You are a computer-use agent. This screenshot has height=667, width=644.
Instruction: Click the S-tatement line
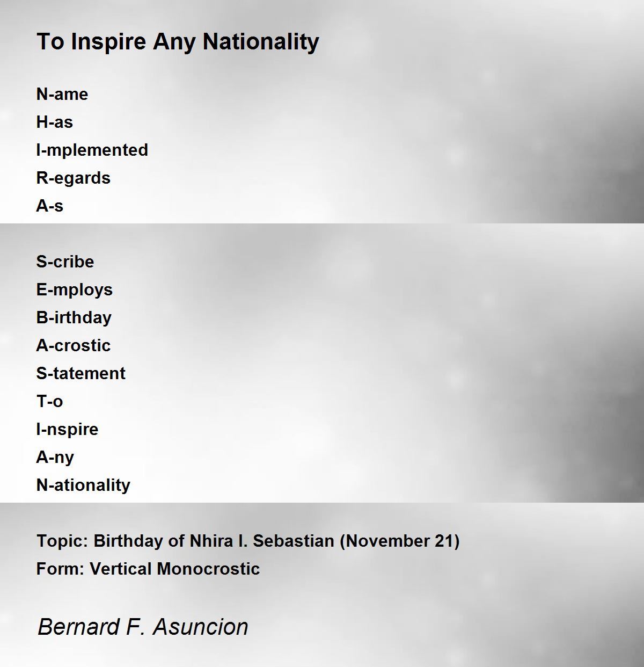81,373
